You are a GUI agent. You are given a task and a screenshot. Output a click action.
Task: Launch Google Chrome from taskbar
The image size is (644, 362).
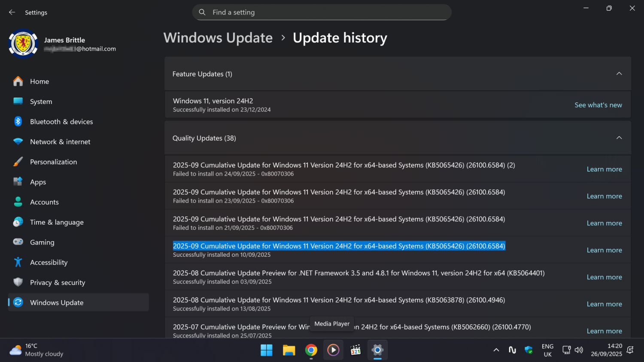(311, 350)
